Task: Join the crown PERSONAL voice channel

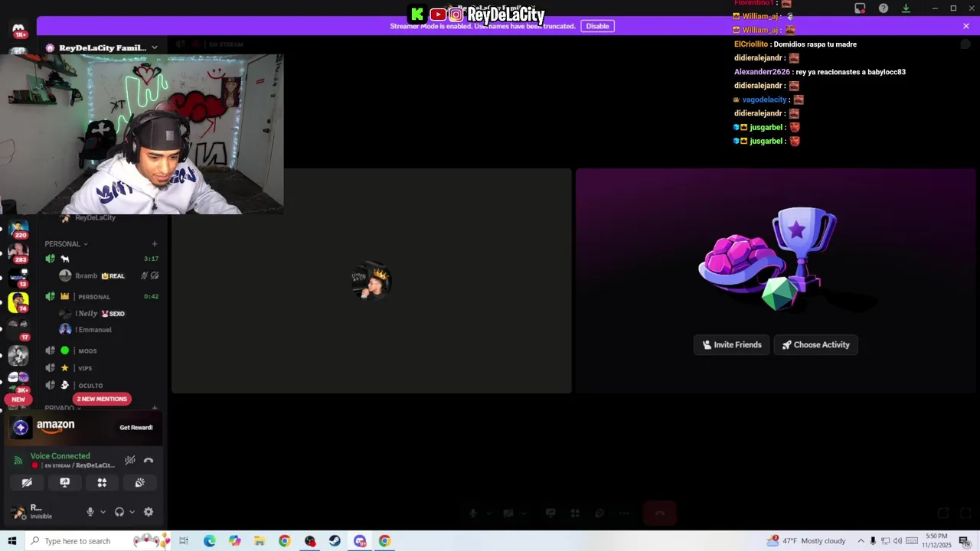Action: coord(101,296)
